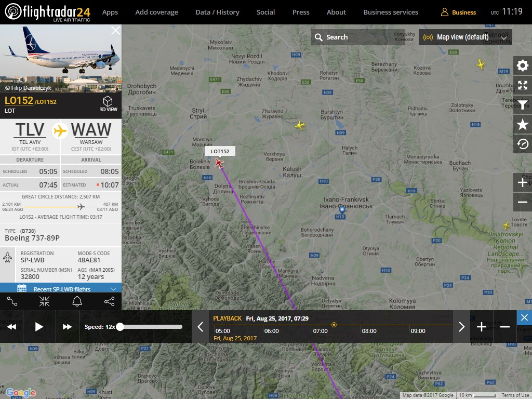Start playback with the play button
Viewport: 532px width, 399px height.
tap(39, 327)
